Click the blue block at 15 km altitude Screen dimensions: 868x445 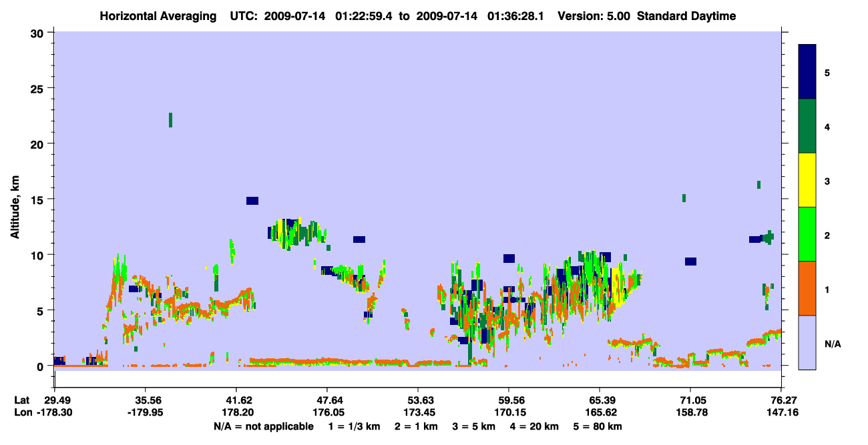[252, 201]
